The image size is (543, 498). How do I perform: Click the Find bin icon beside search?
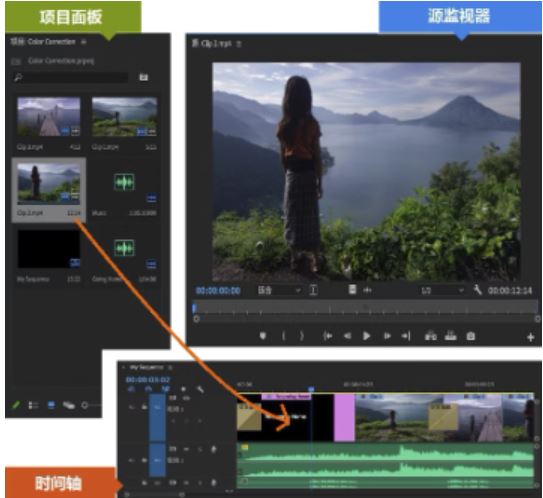(x=143, y=77)
